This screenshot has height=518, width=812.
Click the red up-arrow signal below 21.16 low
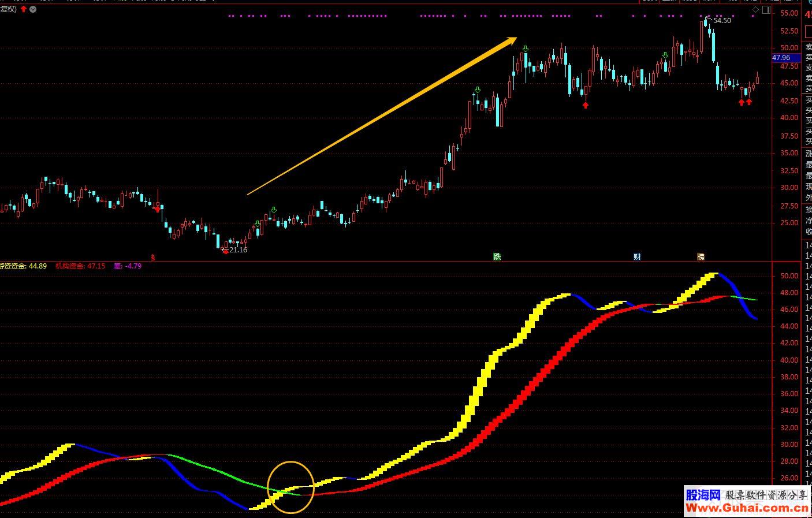(225, 251)
